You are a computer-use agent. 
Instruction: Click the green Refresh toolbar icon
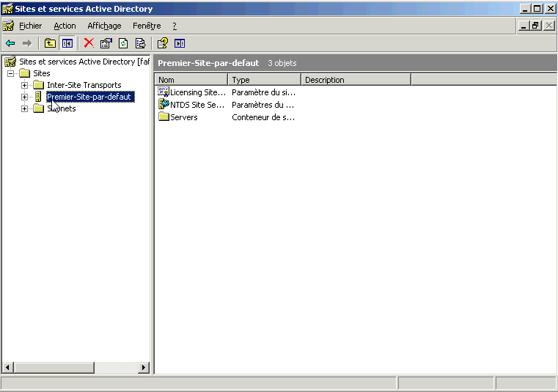point(123,43)
